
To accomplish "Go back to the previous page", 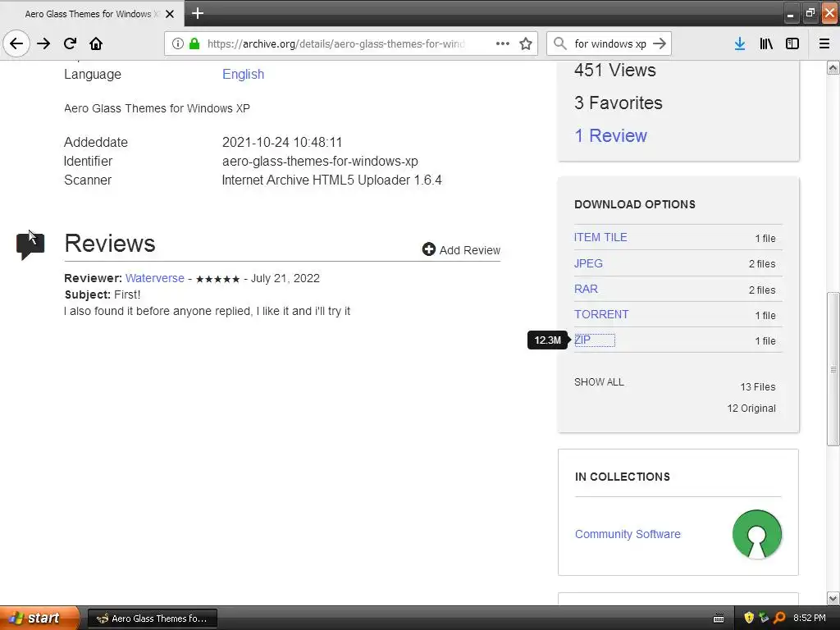I will pos(16,43).
